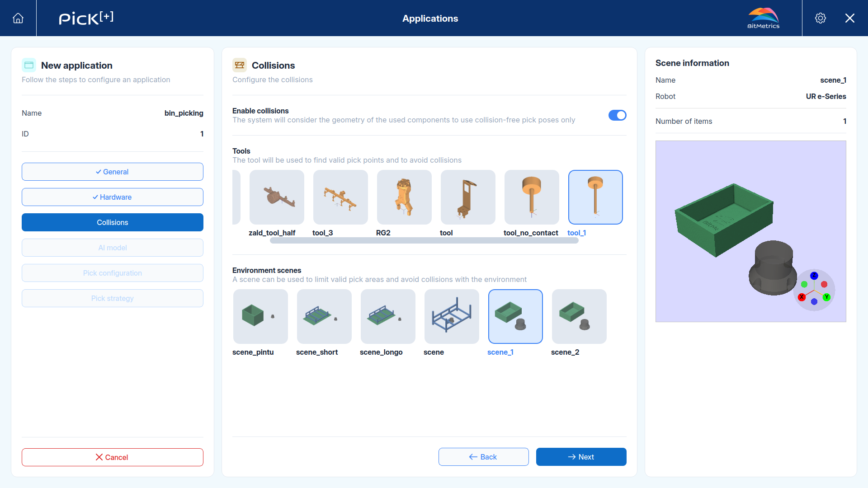Select the tool_1 thumbnail
This screenshot has height=488, width=868.
pyautogui.click(x=595, y=197)
